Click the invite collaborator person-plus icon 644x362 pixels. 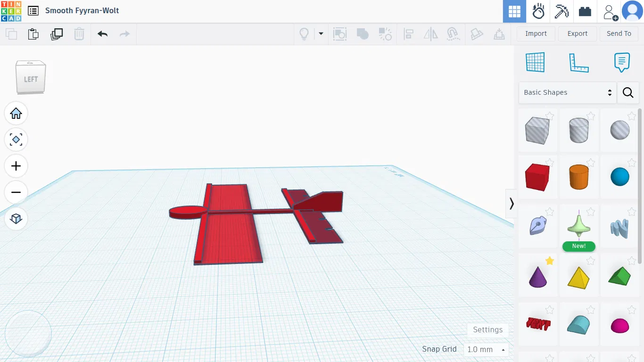[611, 11]
